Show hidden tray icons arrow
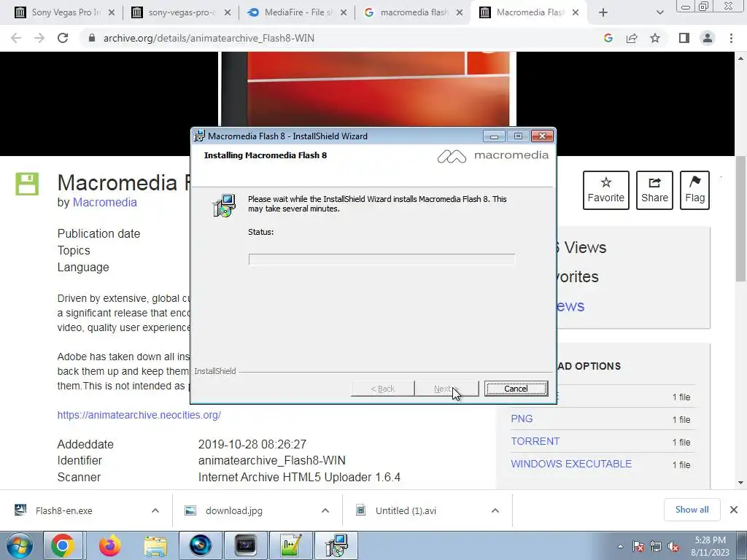The width and height of the screenshot is (747, 560). 620,546
